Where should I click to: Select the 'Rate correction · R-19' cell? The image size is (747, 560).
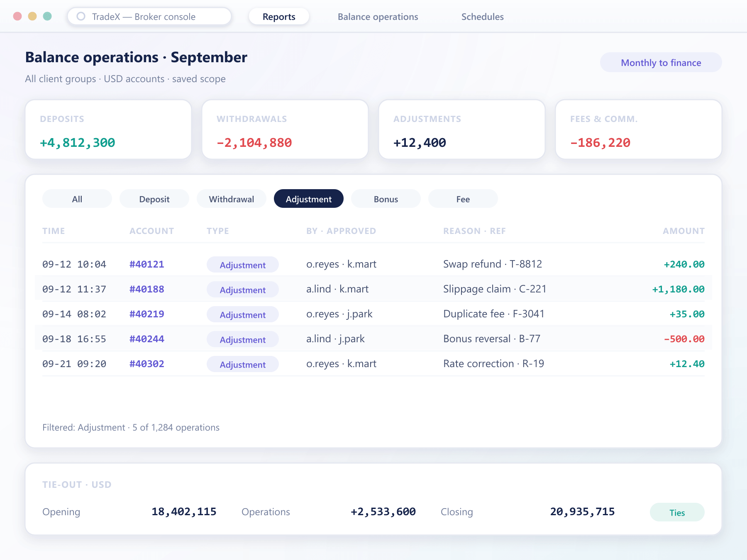[493, 364]
